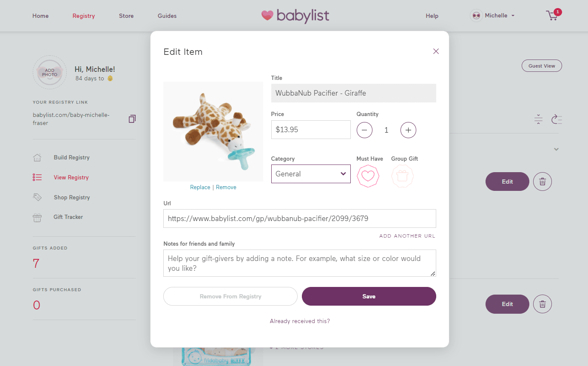Click the Shop Registry tag icon

[x=37, y=197]
